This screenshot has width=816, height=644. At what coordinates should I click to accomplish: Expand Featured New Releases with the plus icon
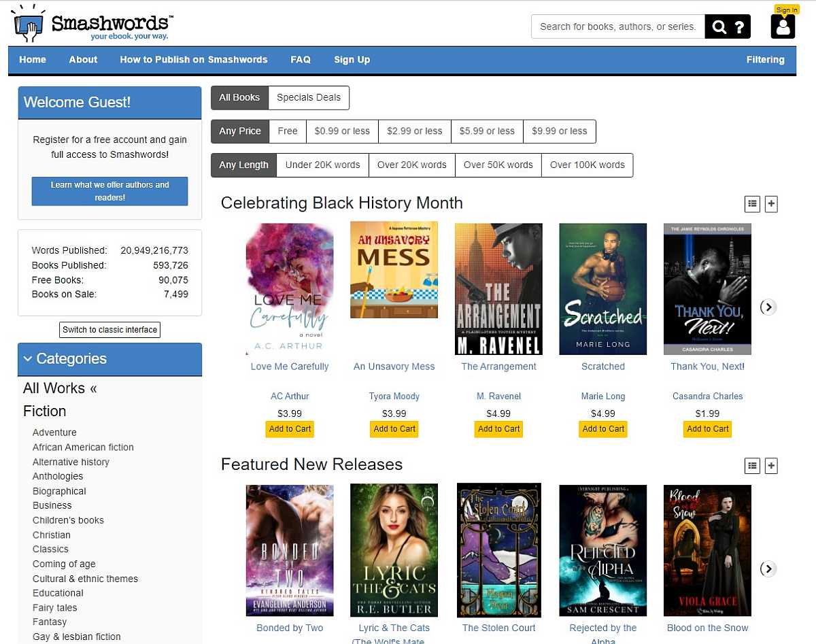pyautogui.click(x=771, y=466)
